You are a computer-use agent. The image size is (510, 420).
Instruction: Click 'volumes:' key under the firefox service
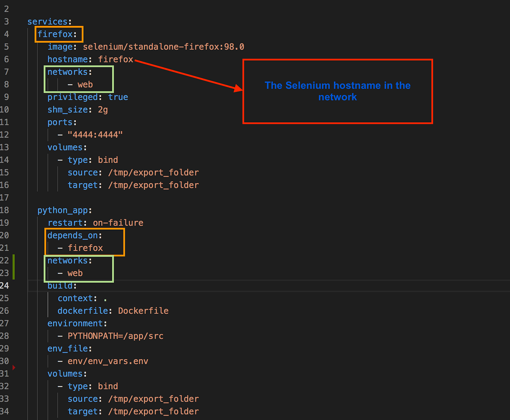(67, 148)
